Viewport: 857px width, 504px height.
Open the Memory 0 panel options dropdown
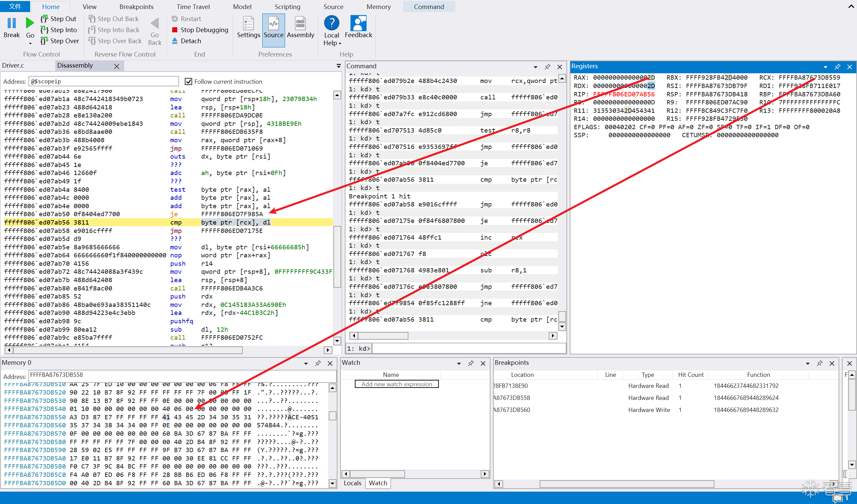tap(306, 363)
